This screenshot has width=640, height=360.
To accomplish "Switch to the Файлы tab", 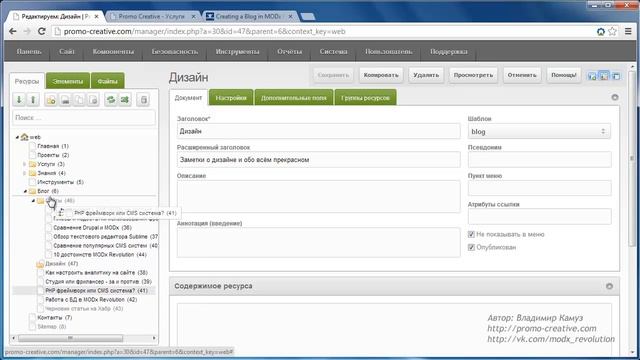I will (108, 81).
